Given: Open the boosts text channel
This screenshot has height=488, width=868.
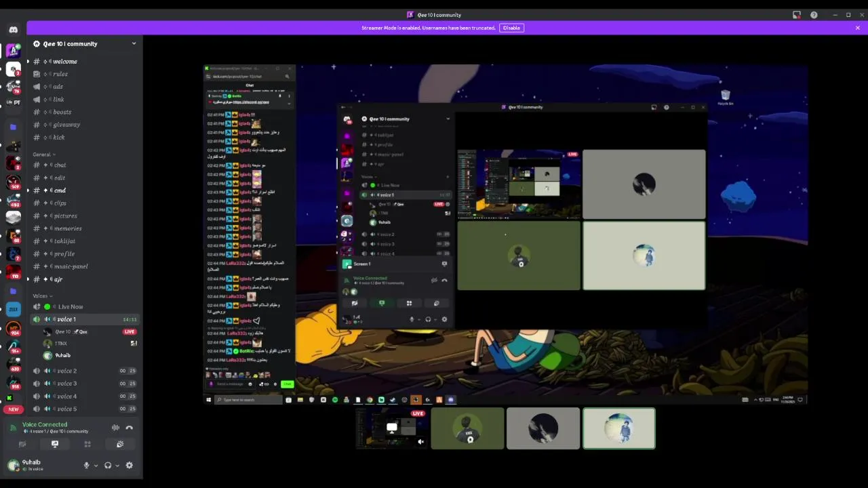Looking at the screenshot, I should (x=85, y=112).
